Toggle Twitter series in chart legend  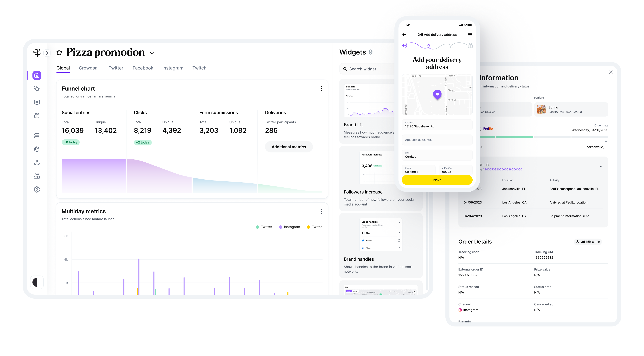coord(264,227)
